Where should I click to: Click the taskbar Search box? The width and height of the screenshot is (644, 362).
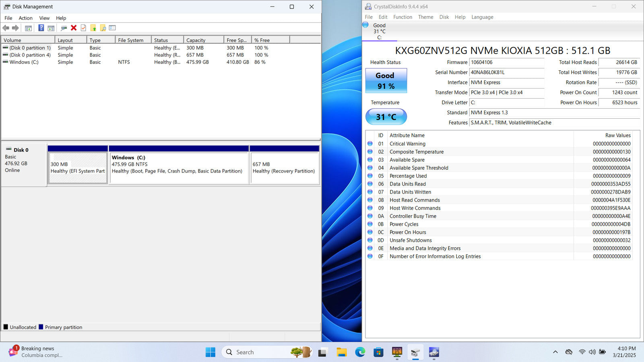266,352
